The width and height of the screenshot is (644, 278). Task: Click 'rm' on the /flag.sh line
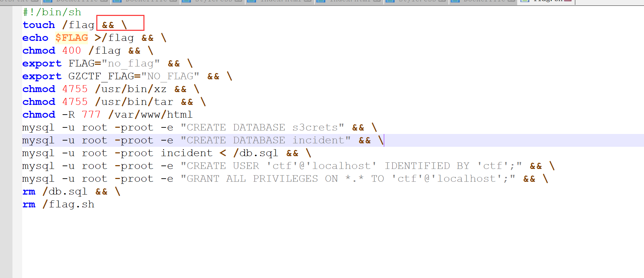(x=29, y=204)
